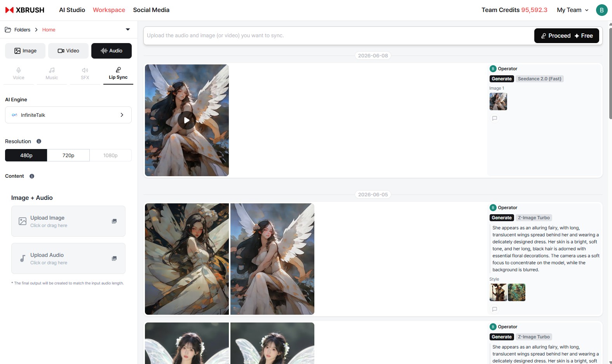Open the comment icon below Style thumbnails
612x364 pixels.
coord(495,309)
